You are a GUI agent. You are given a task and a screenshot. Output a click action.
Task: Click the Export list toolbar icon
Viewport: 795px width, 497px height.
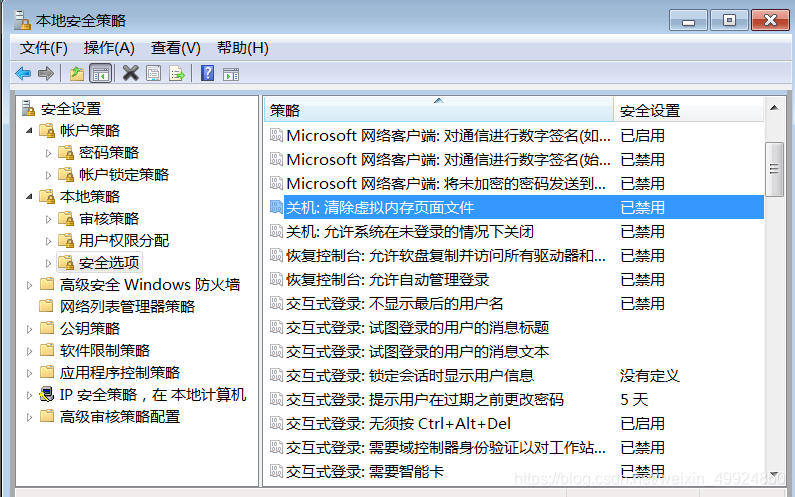[177, 73]
